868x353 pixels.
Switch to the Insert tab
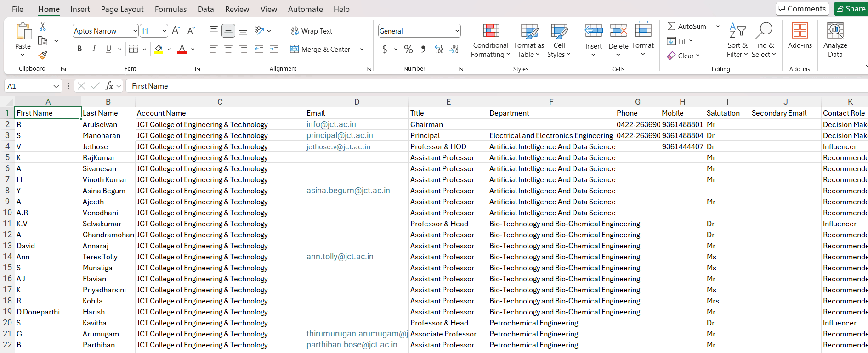[x=80, y=9]
